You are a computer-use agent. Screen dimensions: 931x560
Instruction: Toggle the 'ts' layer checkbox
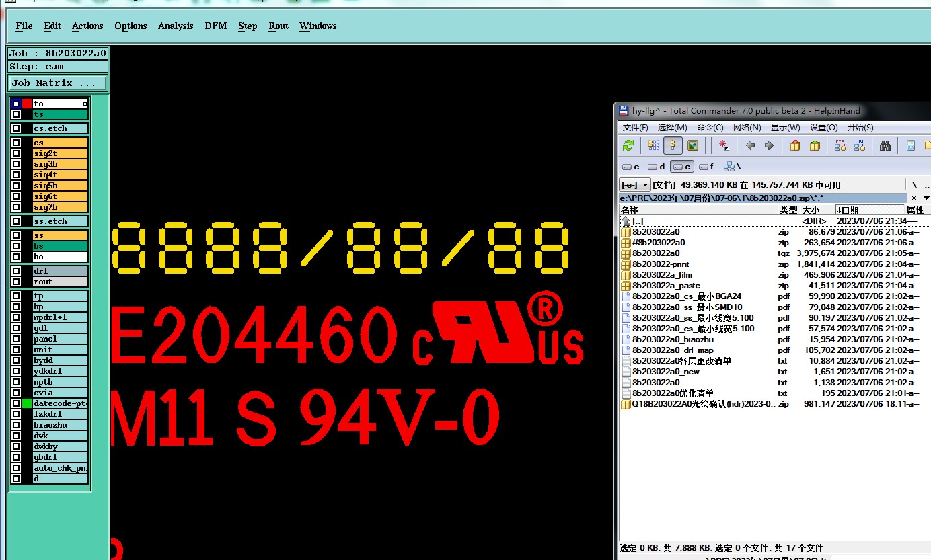(x=16, y=114)
